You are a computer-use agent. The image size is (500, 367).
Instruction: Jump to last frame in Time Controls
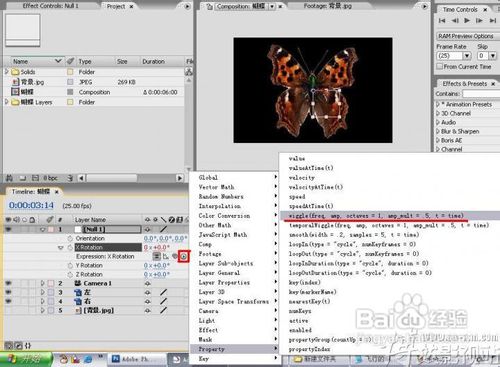[x=492, y=21]
